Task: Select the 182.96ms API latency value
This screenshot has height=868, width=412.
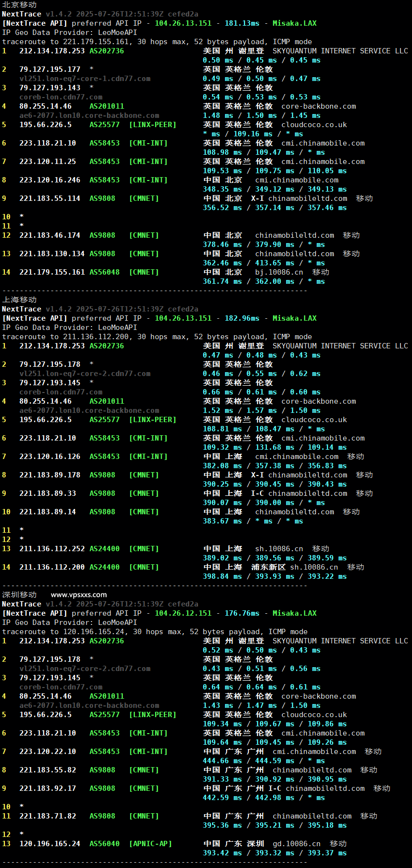Action: (242, 318)
